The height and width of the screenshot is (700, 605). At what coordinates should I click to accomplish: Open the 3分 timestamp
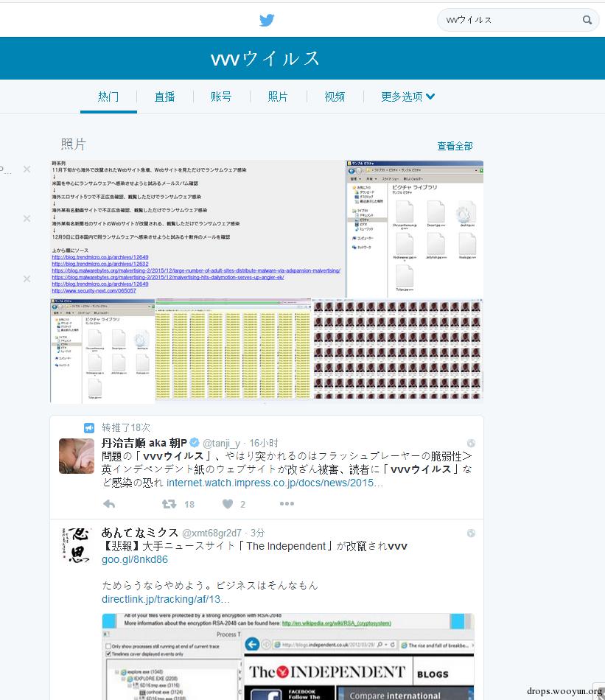point(258,533)
